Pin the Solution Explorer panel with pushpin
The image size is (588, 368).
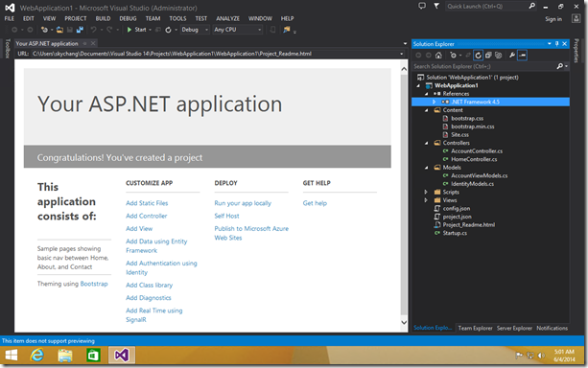click(557, 44)
